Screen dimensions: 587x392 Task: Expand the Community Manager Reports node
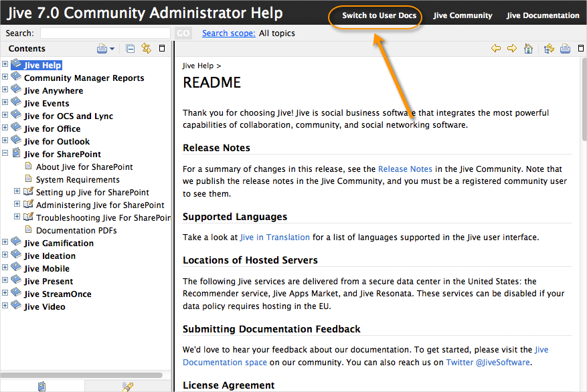[5, 77]
